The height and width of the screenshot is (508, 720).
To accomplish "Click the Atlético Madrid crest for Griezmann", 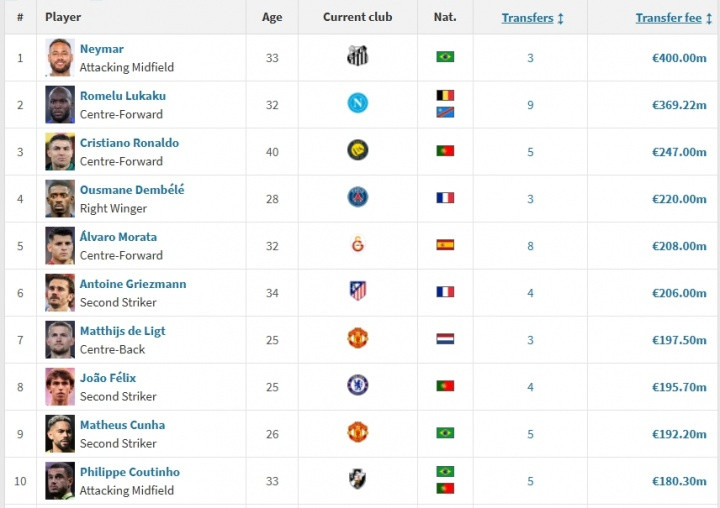I will (357, 291).
